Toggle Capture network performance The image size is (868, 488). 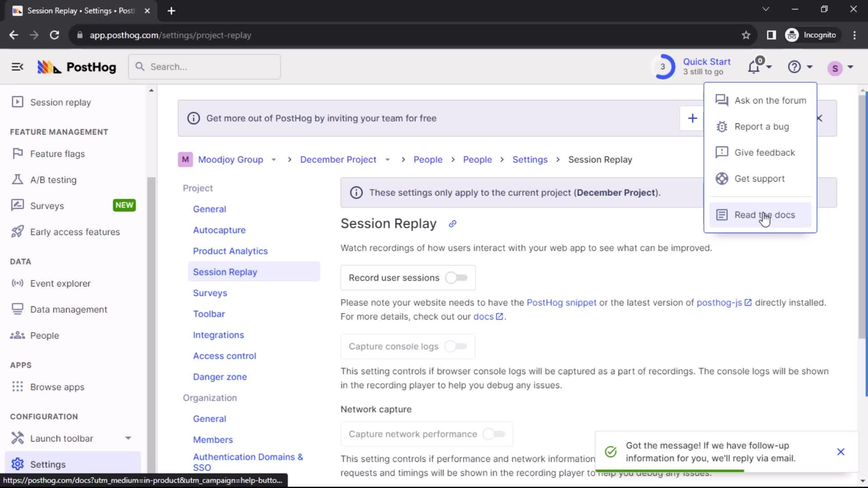(494, 434)
